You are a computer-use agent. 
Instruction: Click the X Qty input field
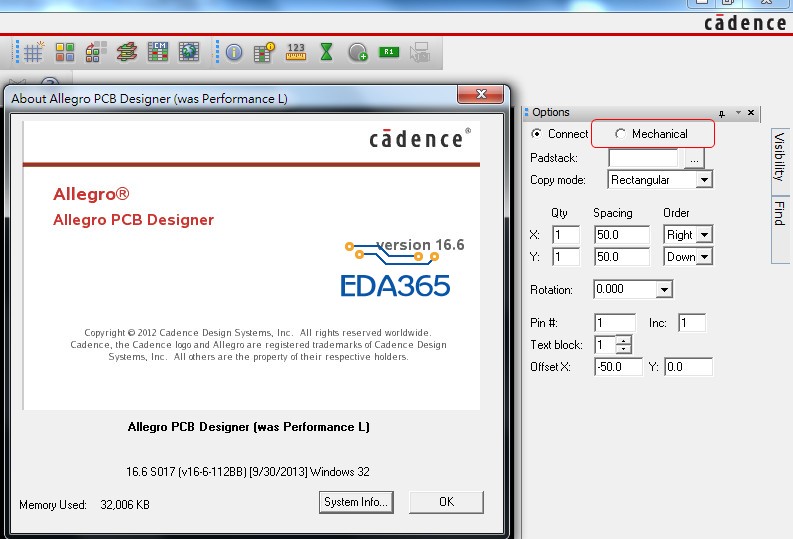565,235
